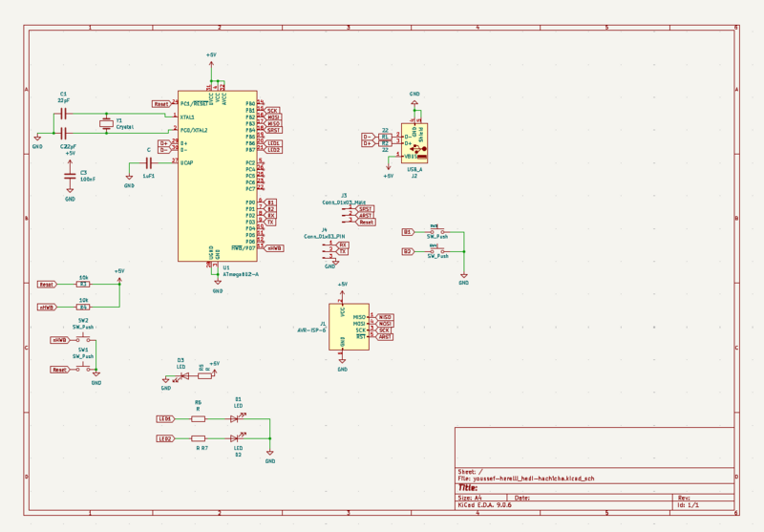Click the LED2 global label near R7

pyautogui.click(x=165, y=438)
